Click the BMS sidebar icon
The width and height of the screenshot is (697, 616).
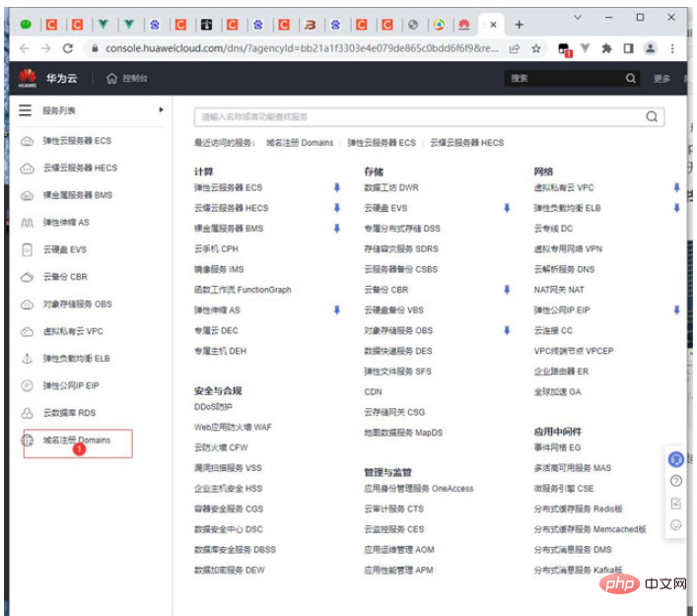28,195
